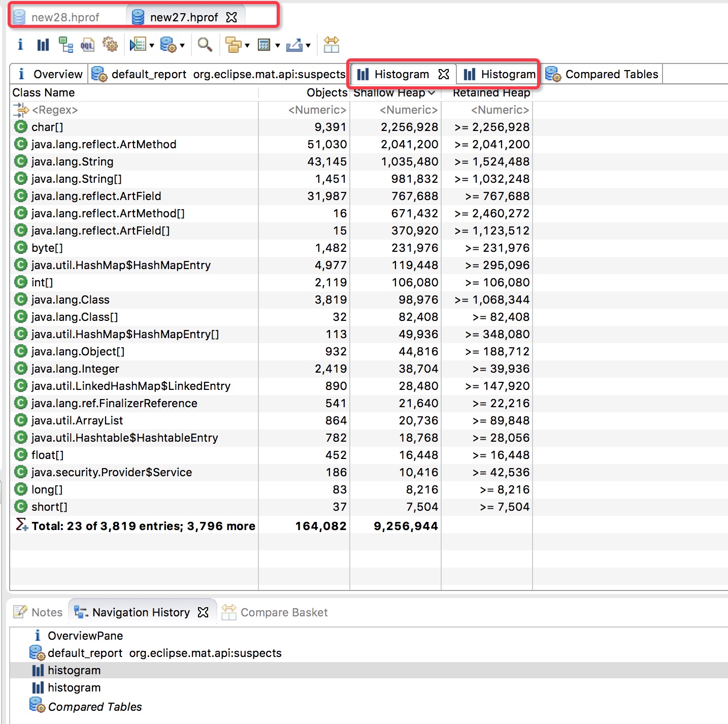
Task: Open the Compared Tables tab
Action: 602,74
